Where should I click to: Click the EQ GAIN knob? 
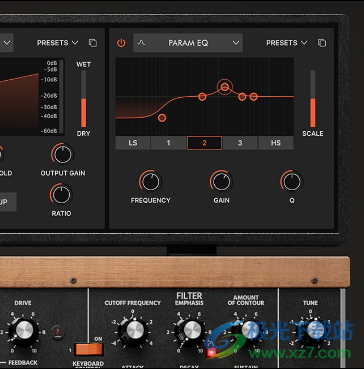pyautogui.click(x=221, y=181)
